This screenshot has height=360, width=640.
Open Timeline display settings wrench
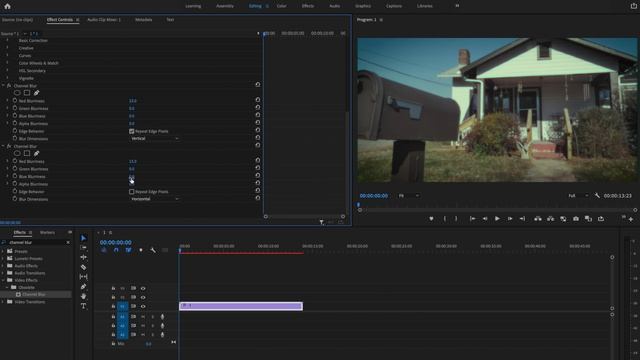tap(153, 250)
